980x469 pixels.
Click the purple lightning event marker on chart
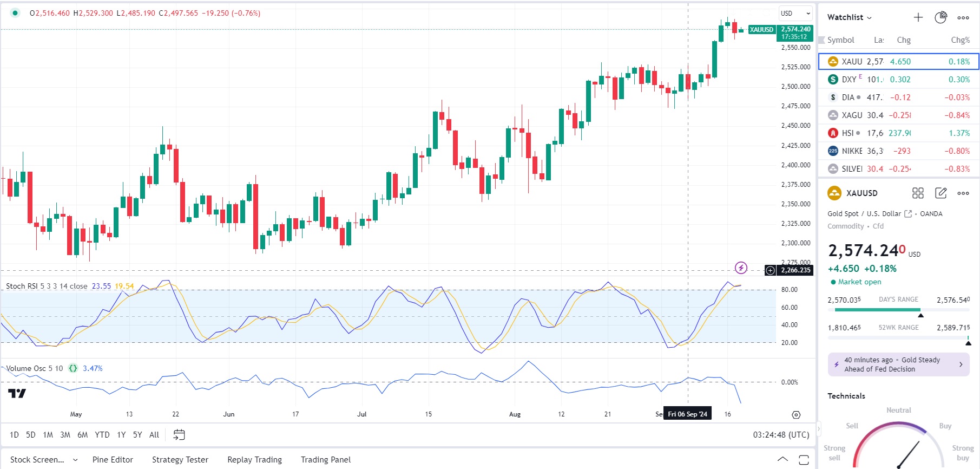741,268
